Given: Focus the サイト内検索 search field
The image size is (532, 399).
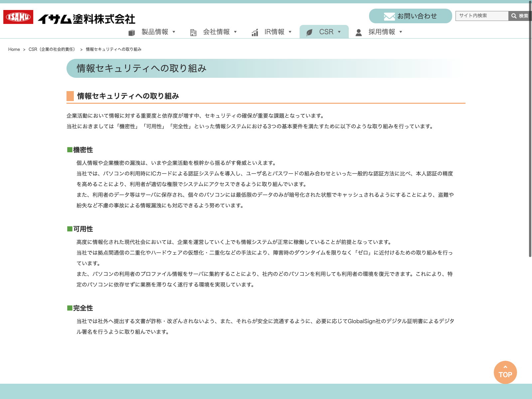Looking at the screenshot, I should pos(481,16).
